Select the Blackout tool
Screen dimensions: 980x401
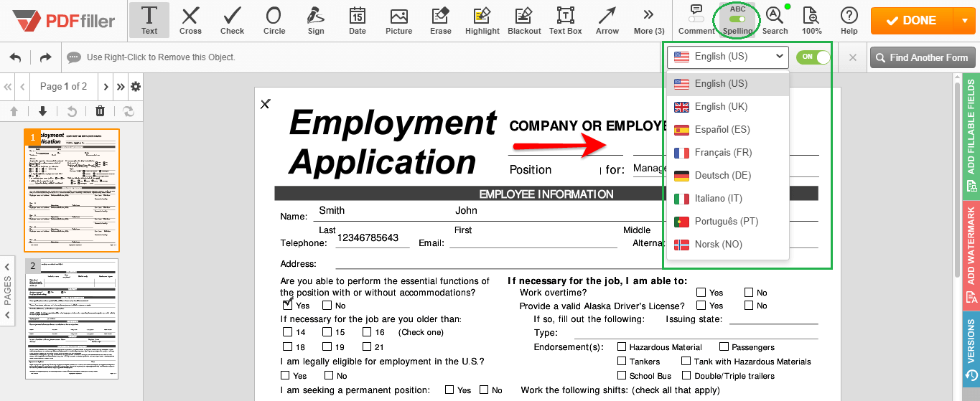click(524, 20)
